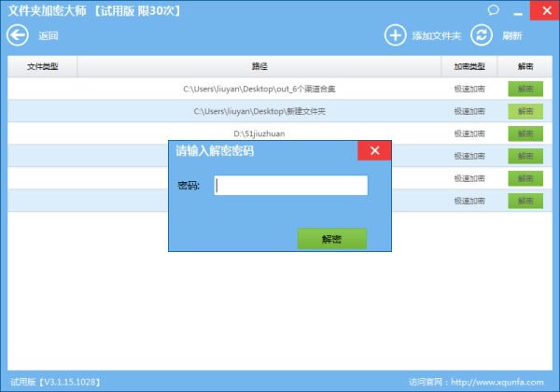Click the 加密类型 column header
This screenshot has height=392, width=560.
click(x=469, y=66)
